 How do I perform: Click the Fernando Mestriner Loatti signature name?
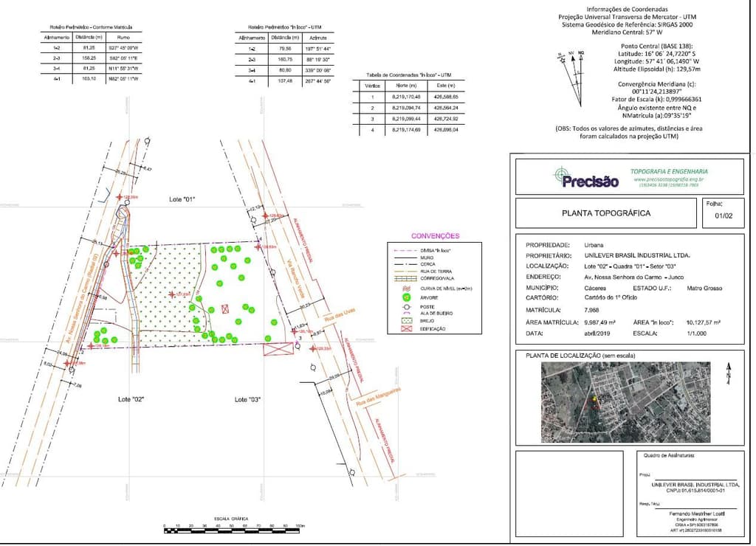coord(697,514)
